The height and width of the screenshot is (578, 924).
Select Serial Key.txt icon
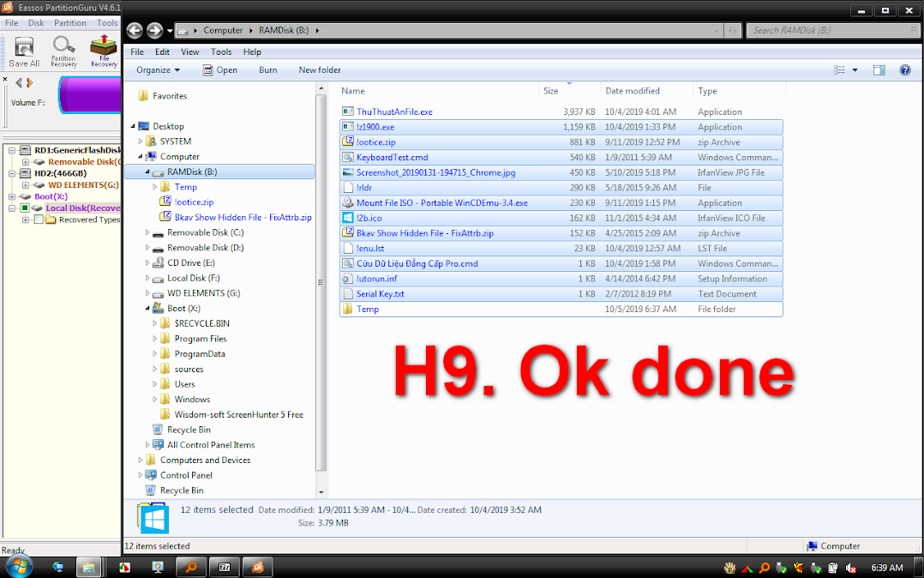[x=348, y=294]
